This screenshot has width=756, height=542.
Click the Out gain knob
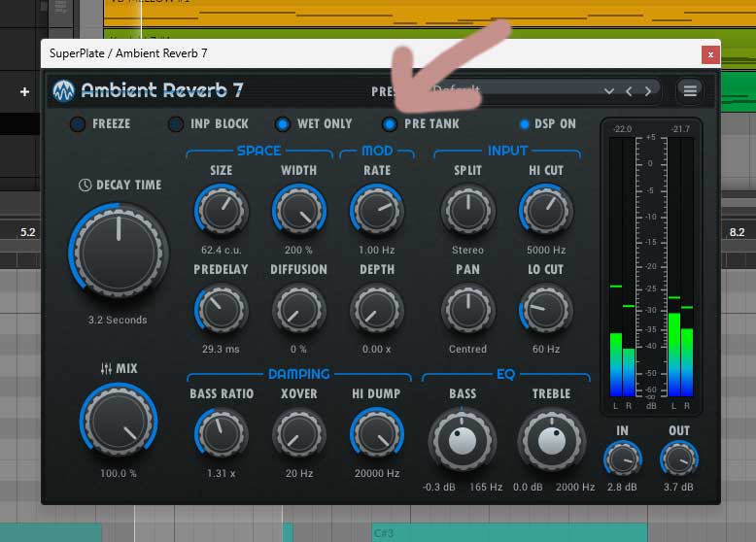click(679, 458)
